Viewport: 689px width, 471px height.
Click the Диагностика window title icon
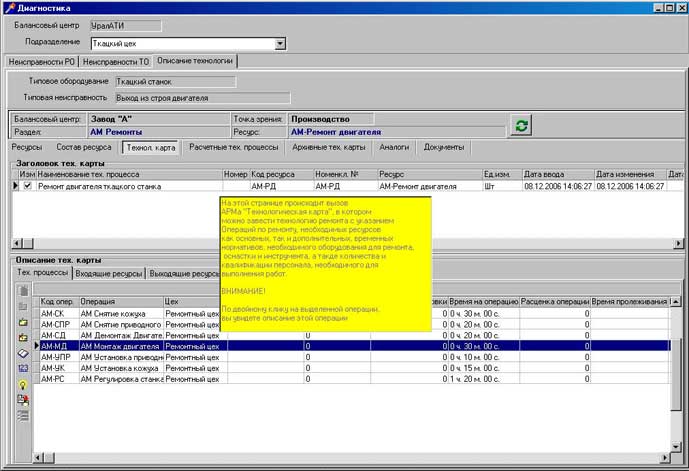10,8
